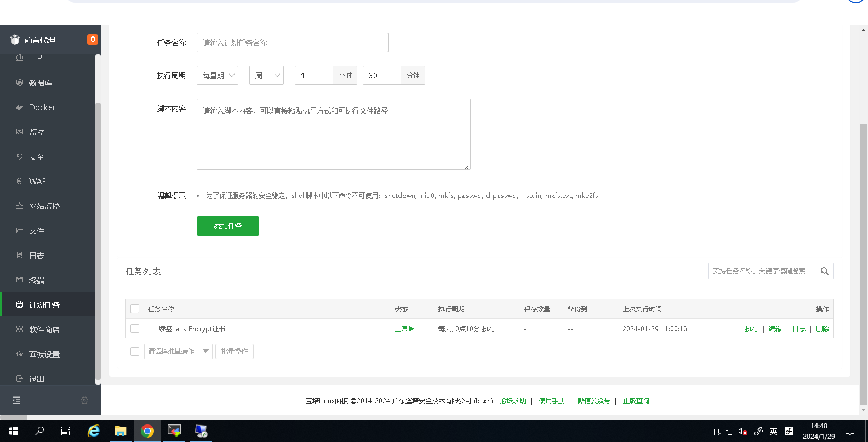Click the hour input field showing 1
The height and width of the screenshot is (442, 868).
click(x=314, y=76)
